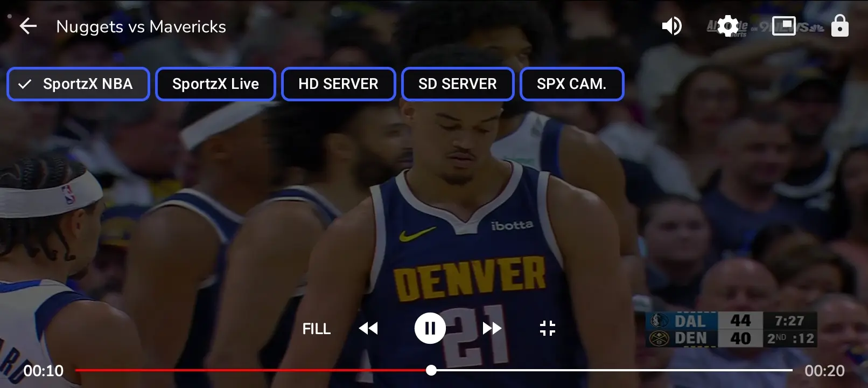Change the FILL scaling mode
Viewport: 868px width, 388px height.
coord(317,329)
